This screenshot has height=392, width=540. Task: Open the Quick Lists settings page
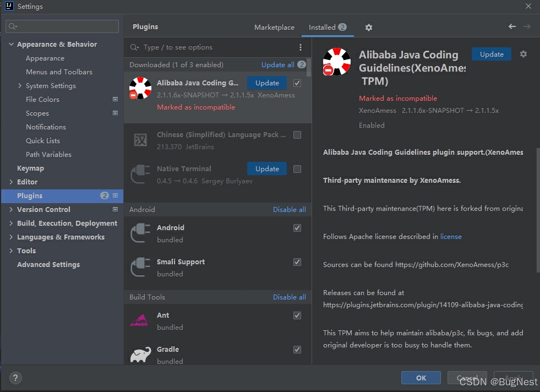[43, 140]
